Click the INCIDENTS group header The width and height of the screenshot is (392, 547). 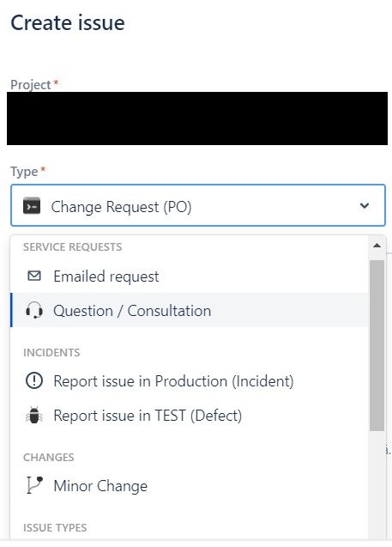click(x=51, y=352)
